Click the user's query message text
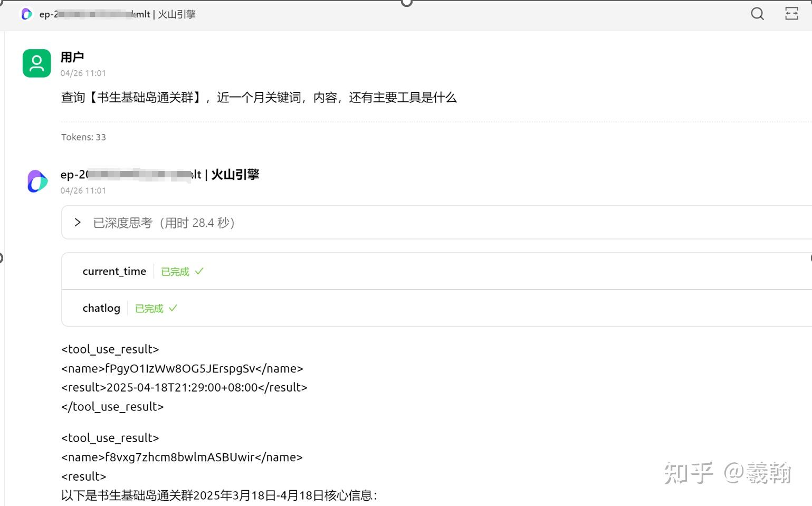This screenshot has width=812, height=506. [x=259, y=97]
